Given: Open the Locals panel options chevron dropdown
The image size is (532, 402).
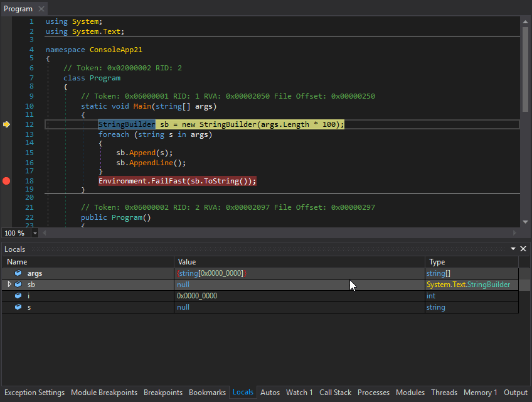Looking at the screenshot, I should 513,249.
